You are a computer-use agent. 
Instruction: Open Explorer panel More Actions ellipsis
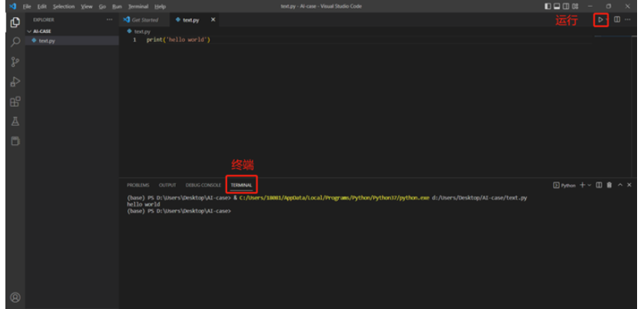(x=109, y=20)
